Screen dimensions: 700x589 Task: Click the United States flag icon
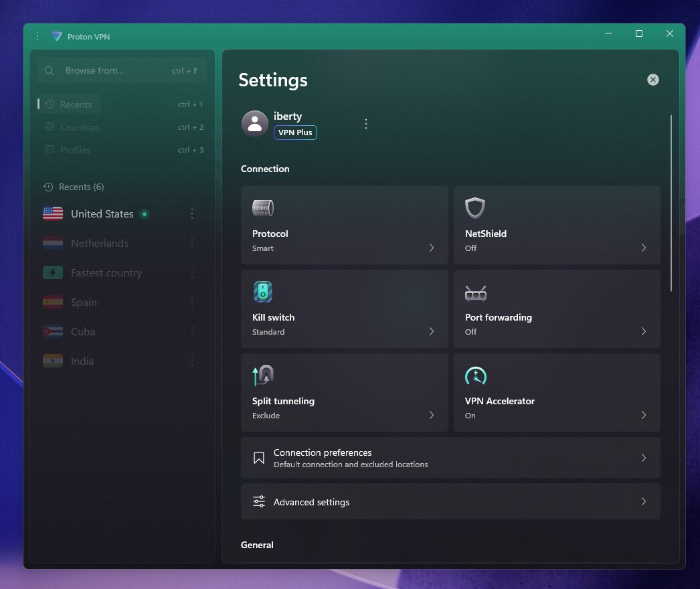[x=53, y=214]
